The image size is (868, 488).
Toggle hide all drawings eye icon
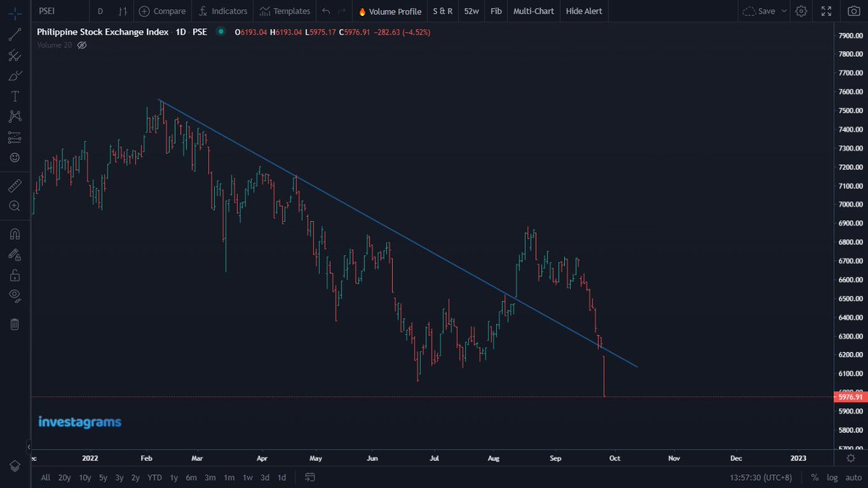[x=14, y=295]
